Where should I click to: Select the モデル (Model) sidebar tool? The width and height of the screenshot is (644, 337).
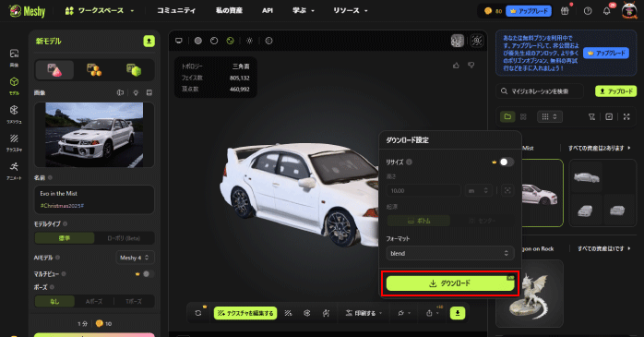coord(14,86)
